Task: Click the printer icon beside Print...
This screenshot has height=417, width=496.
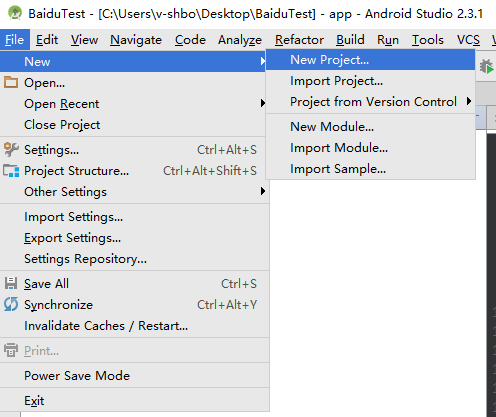Action: click(x=11, y=350)
